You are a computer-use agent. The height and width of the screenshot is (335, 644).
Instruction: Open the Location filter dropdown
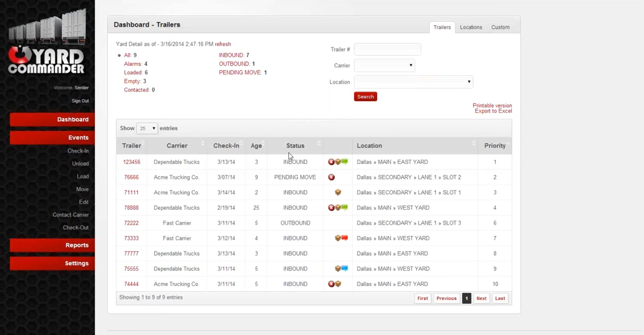(413, 82)
